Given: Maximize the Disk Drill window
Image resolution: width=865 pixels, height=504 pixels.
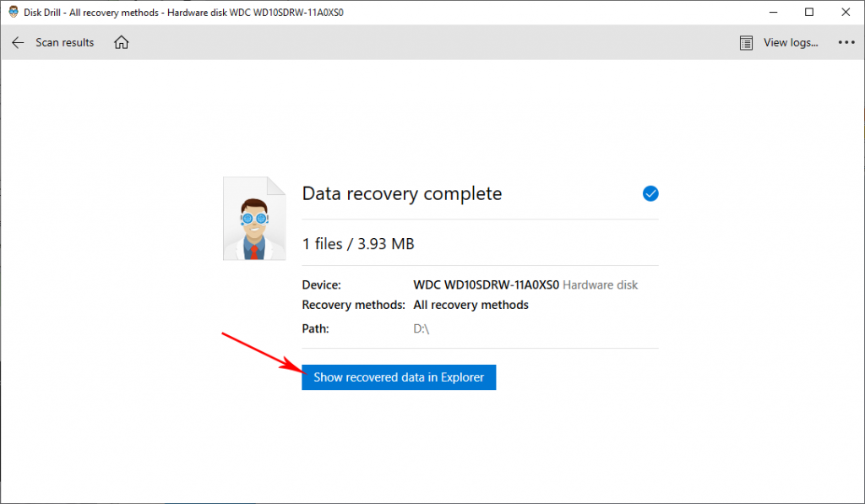Looking at the screenshot, I should [810, 12].
